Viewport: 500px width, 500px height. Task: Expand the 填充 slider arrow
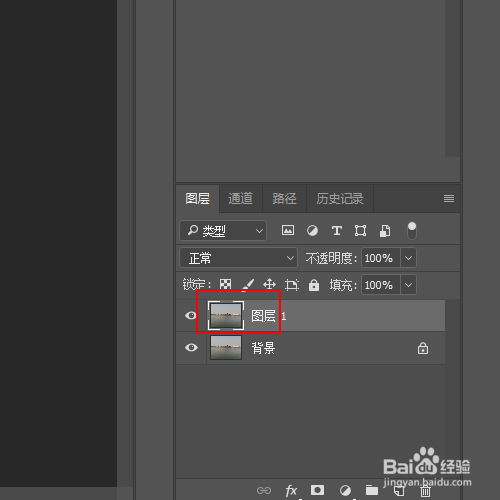pos(408,285)
